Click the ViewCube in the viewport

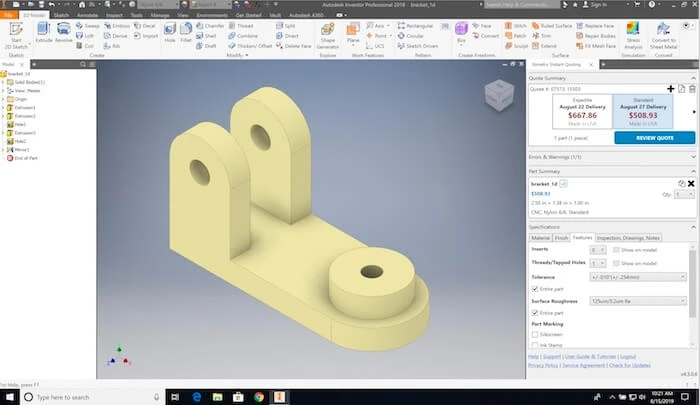[499, 95]
